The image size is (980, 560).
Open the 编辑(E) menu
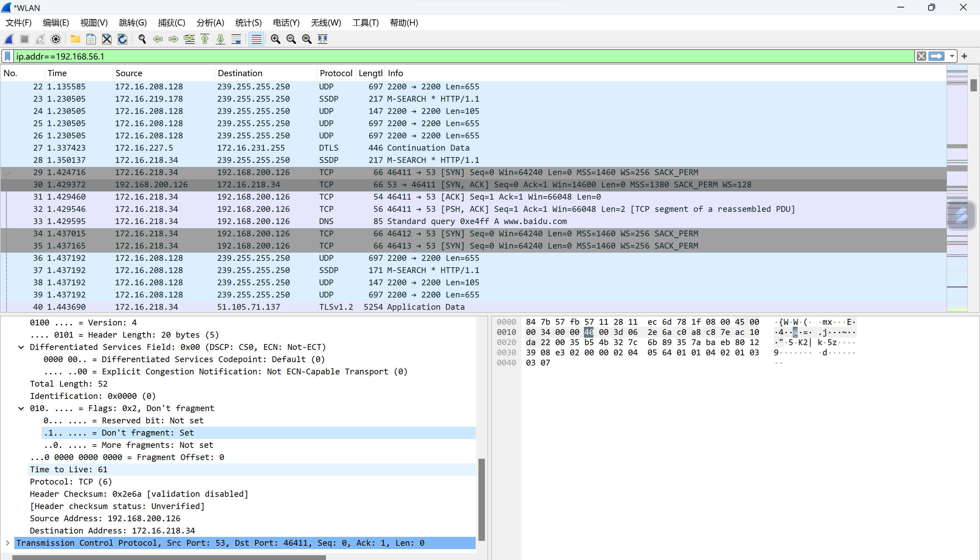pyautogui.click(x=56, y=23)
